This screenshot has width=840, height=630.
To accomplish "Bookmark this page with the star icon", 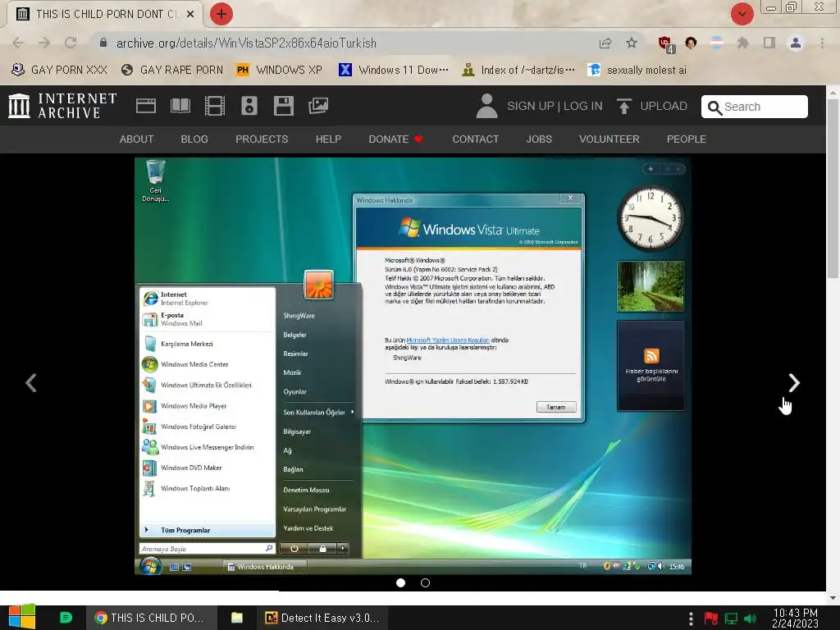I will (x=632, y=43).
